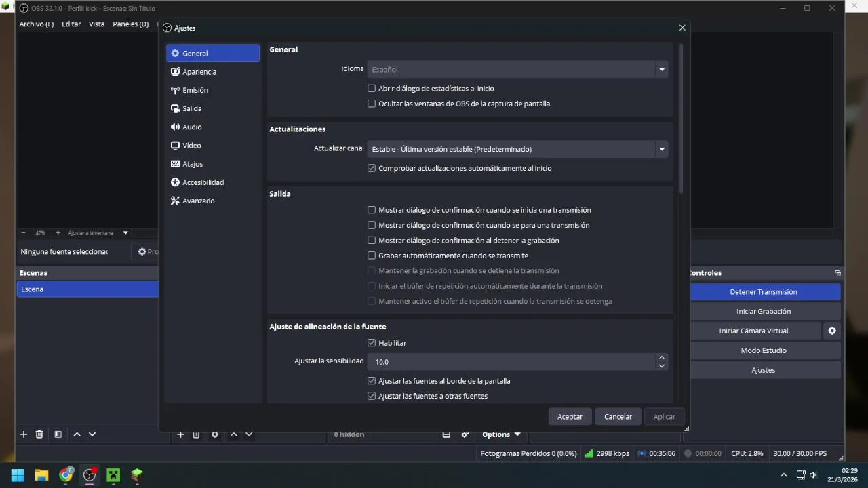Move scene down with Escenas down arrow
The width and height of the screenshot is (868, 488).
click(92, 434)
